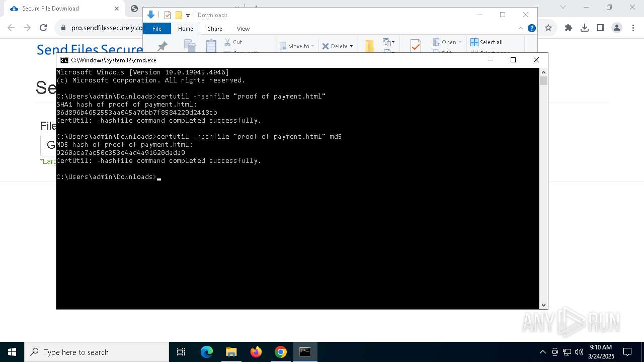Click the site lock icon in address bar
Screen dimensions: 644x362
(x=63, y=28)
